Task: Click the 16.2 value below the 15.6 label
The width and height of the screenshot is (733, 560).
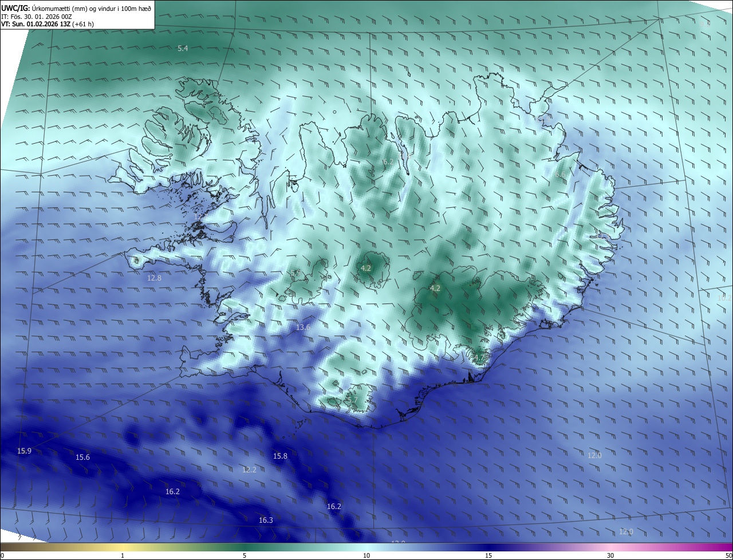Action: click(172, 492)
